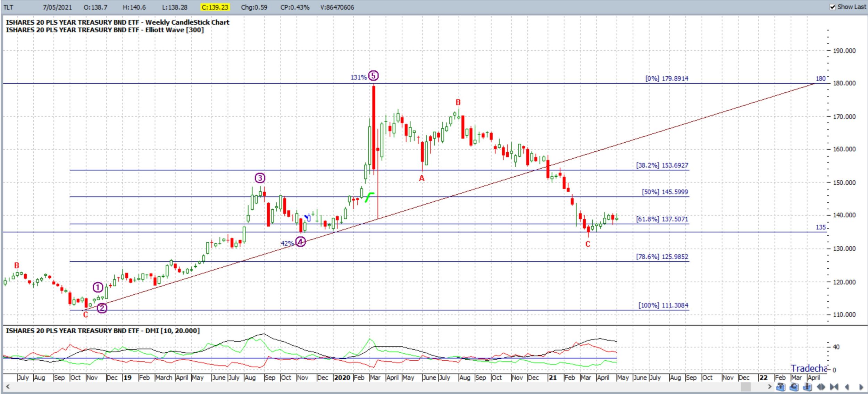Click the compress chart inward arrows icon

point(834,387)
